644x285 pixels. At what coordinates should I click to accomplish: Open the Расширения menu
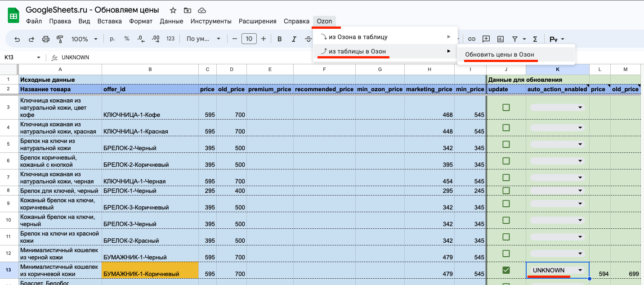tap(258, 21)
